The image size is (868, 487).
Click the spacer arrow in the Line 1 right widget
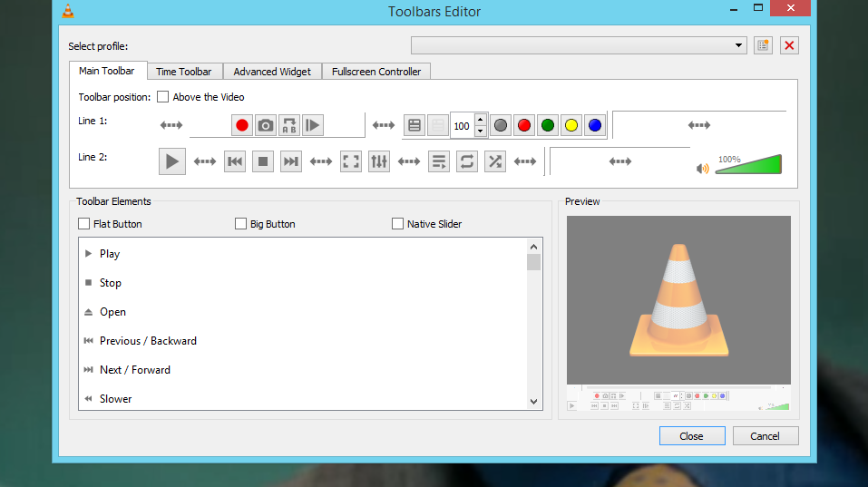(x=699, y=125)
